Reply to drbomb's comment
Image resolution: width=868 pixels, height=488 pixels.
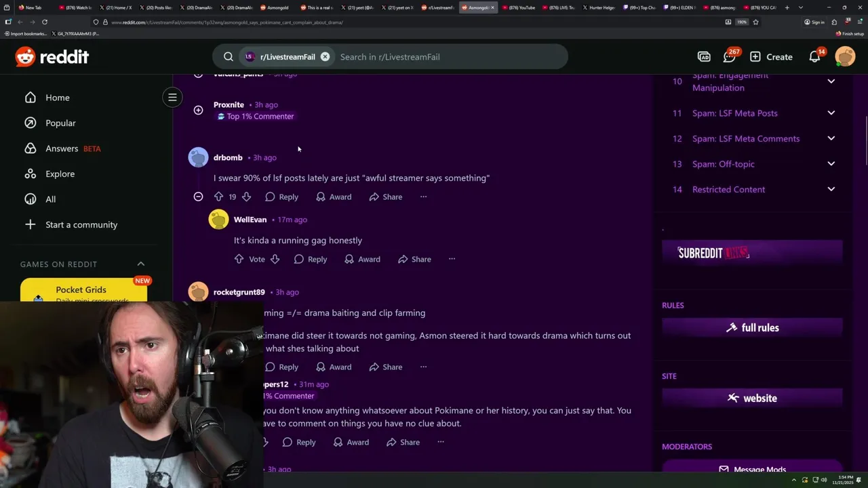(x=281, y=197)
